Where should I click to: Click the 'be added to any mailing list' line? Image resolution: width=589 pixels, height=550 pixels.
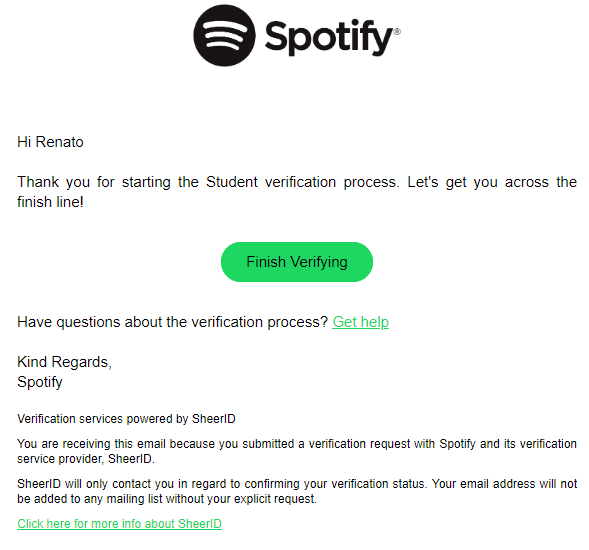pos(167,499)
